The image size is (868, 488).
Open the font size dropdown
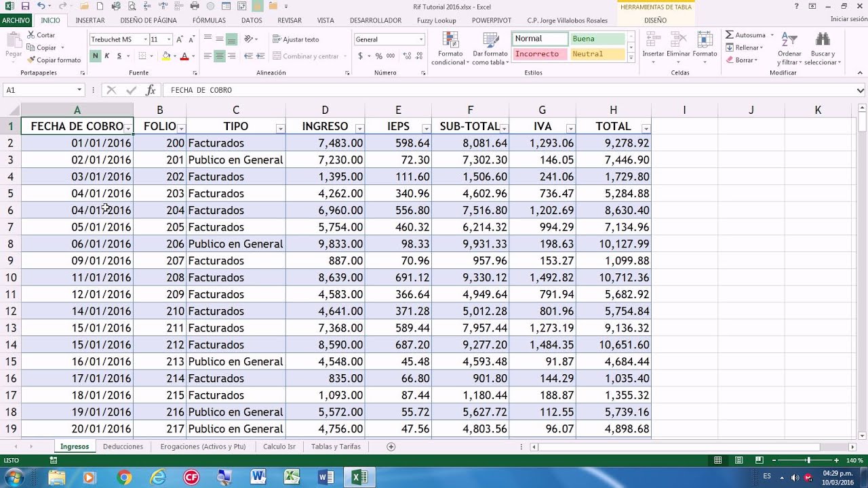pyautogui.click(x=169, y=39)
